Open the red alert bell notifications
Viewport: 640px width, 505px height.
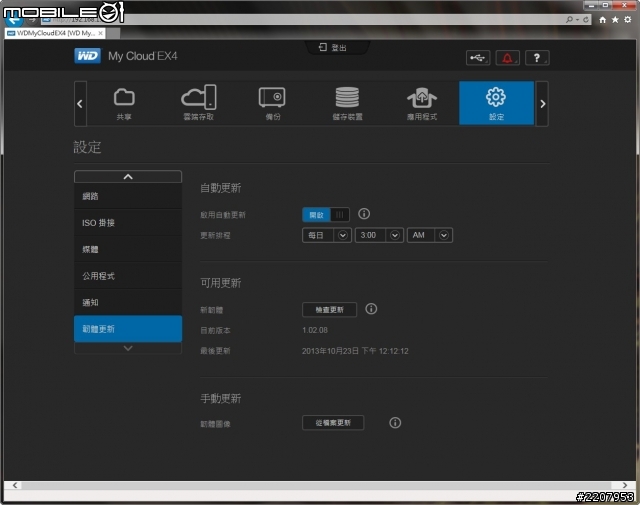point(507,58)
